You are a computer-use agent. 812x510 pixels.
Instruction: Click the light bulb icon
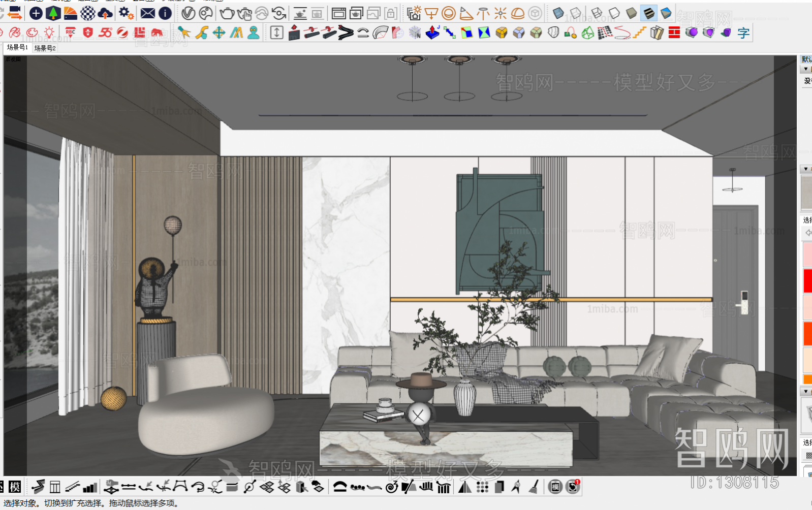tap(49, 33)
